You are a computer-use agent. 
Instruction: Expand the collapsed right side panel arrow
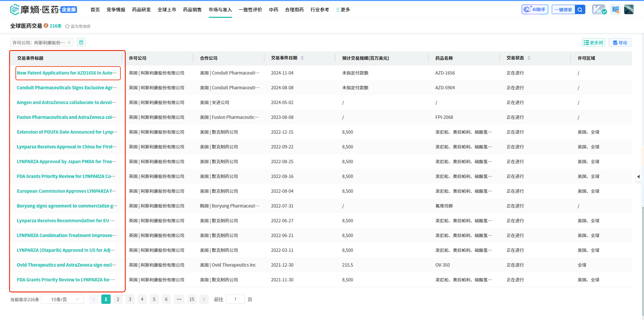(638, 176)
